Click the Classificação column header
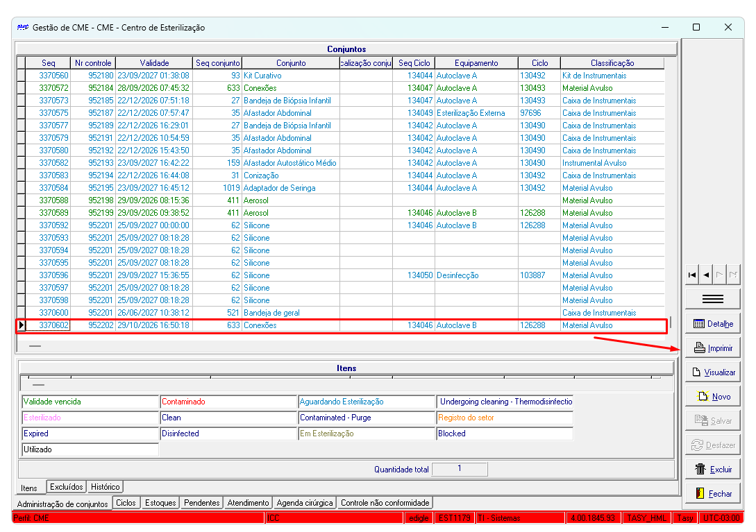Viewport: 756px width, 532px height. 612,63
